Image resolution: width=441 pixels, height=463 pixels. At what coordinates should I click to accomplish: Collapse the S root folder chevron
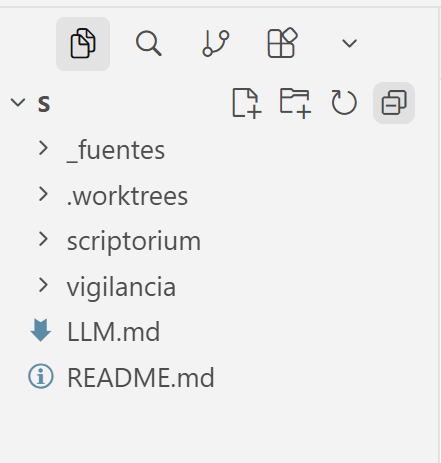[x=18, y=102]
